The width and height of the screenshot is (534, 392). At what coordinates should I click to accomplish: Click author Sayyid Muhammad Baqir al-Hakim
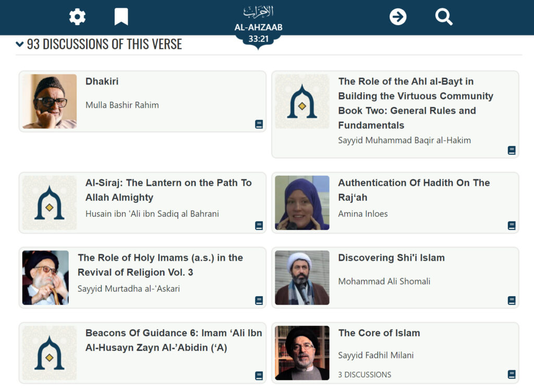404,140
